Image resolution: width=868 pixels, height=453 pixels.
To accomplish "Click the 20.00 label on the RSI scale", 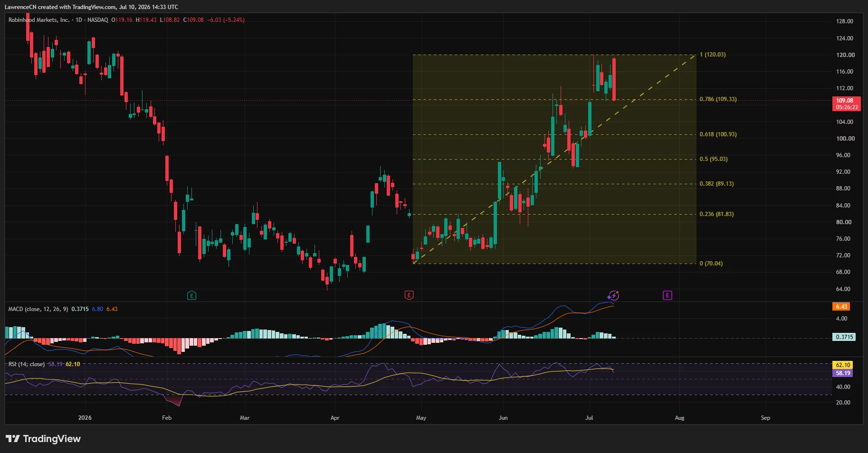I will (843, 403).
